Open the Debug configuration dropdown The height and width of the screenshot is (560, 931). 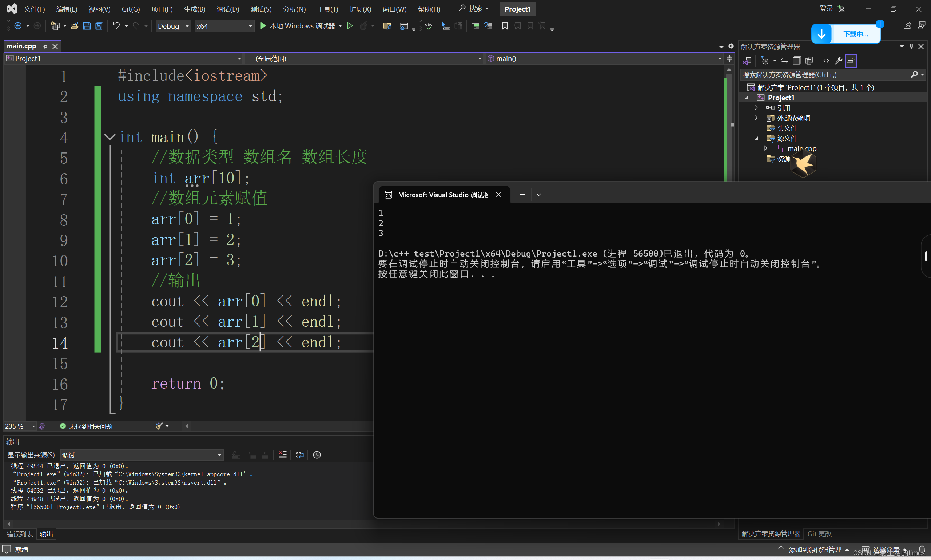pos(173,26)
